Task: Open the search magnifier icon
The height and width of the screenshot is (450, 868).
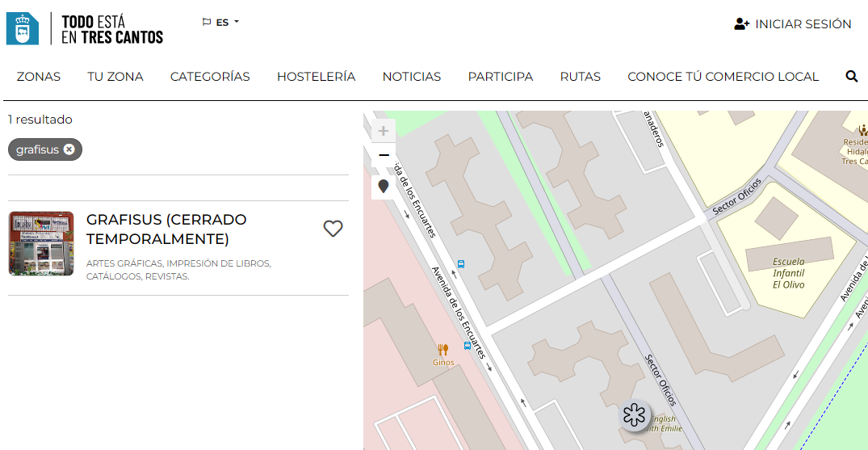Action: coord(851,77)
